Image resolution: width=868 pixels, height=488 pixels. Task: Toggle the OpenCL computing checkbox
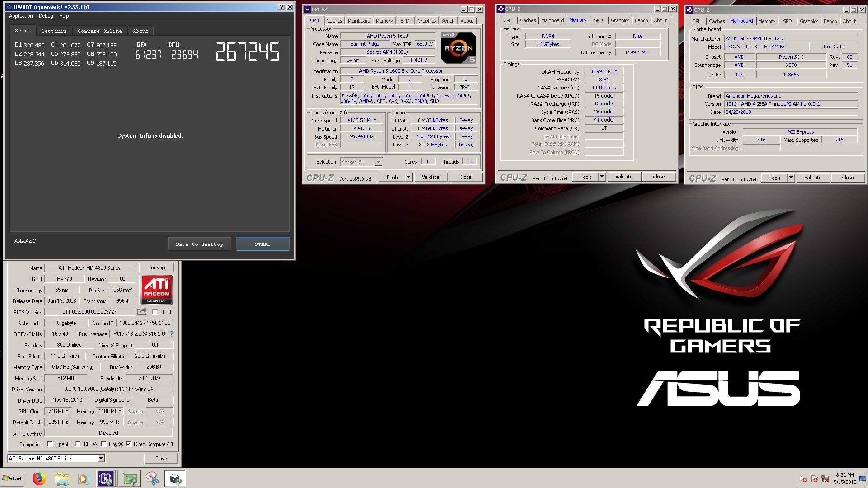click(50, 444)
